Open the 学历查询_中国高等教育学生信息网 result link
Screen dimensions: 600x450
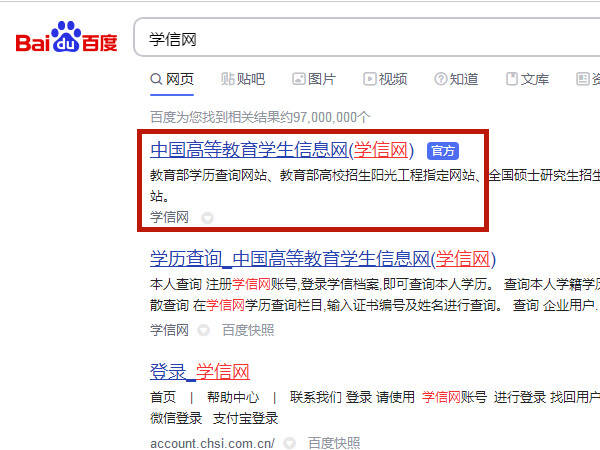pos(323,259)
